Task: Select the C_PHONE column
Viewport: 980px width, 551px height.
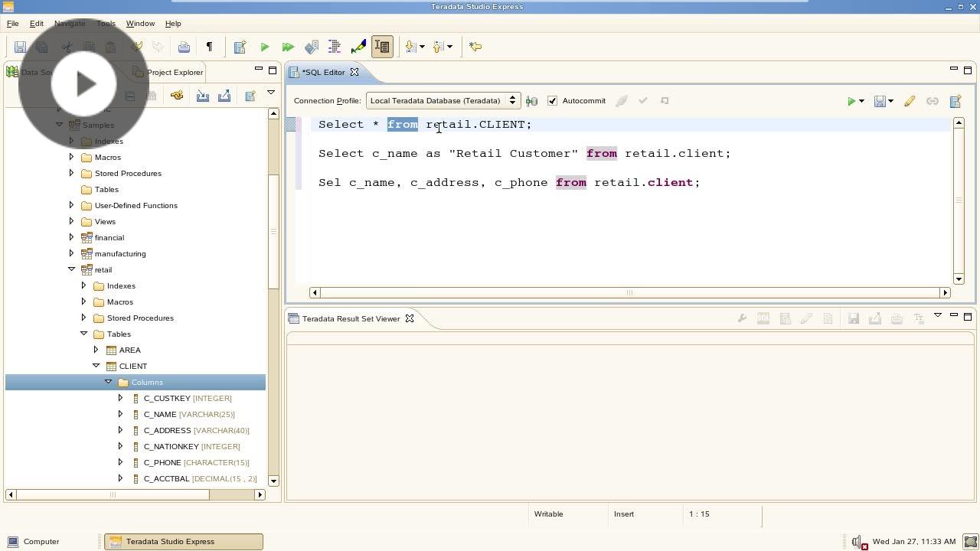Action: point(196,462)
